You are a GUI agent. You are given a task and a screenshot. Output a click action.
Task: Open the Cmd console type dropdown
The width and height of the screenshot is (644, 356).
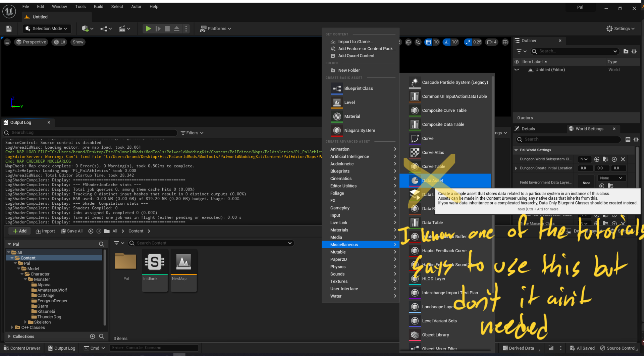(95, 348)
